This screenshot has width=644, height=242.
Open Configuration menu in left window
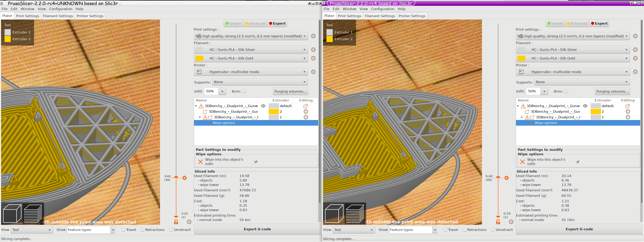61,9
